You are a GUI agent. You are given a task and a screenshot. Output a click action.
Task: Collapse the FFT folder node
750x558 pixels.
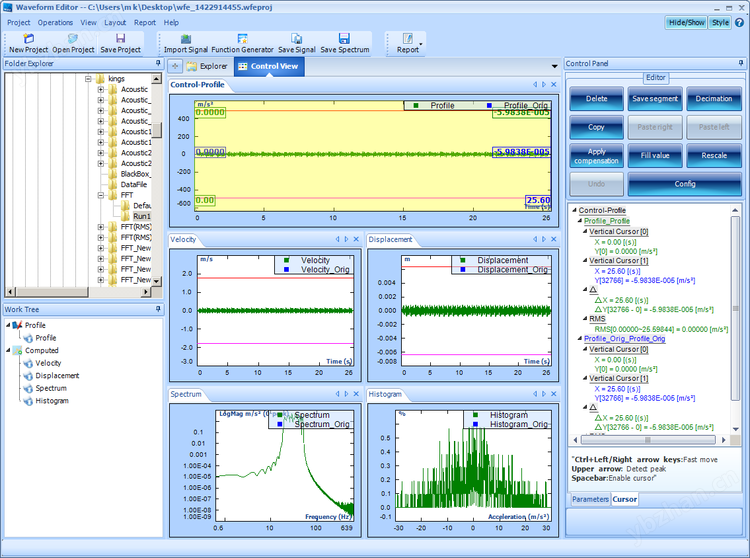pyautogui.click(x=101, y=195)
